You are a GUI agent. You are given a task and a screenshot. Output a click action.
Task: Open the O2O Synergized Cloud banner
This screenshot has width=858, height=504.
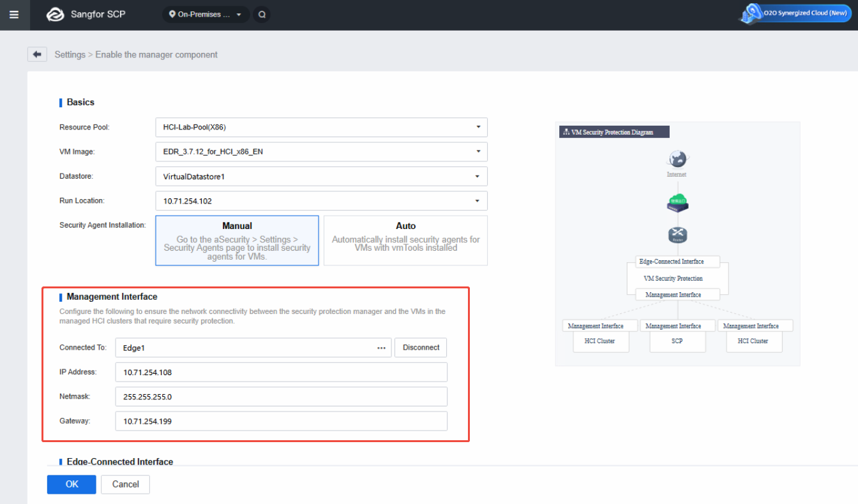[x=795, y=13]
